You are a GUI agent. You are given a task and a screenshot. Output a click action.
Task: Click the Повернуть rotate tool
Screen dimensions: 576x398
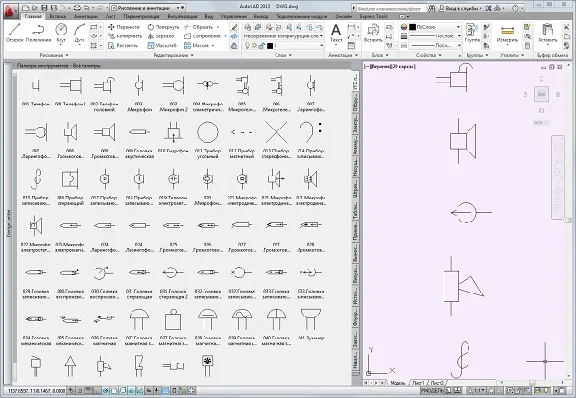pos(163,27)
